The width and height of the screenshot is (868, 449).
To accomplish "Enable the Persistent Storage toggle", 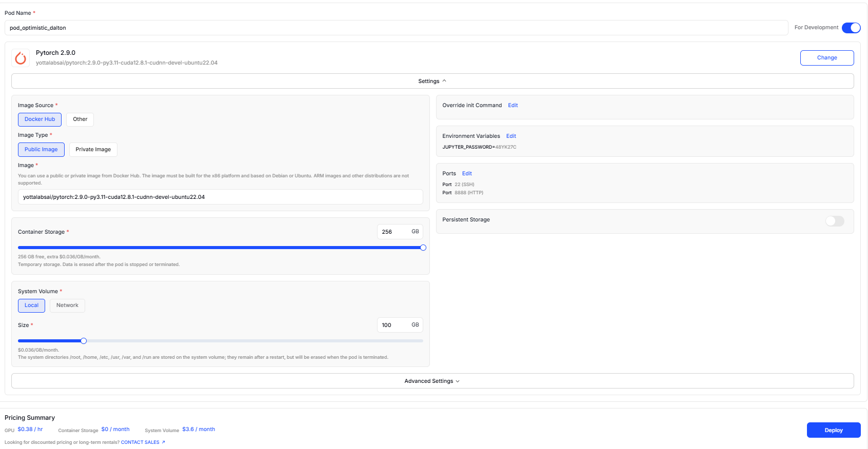I will pyautogui.click(x=835, y=221).
